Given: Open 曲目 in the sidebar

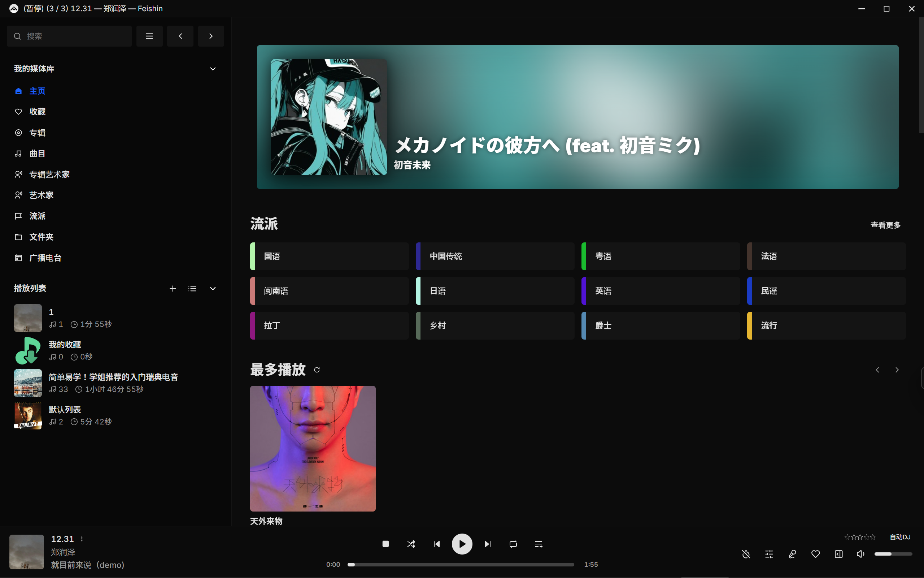Looking at the screenshot, I should pyautogui.click(x=115, y=154).
